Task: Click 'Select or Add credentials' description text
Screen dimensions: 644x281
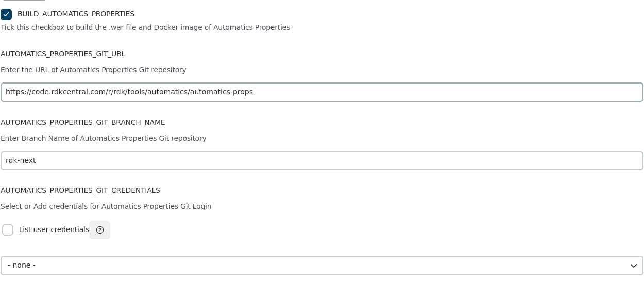Action: click(x=106, y=206)
